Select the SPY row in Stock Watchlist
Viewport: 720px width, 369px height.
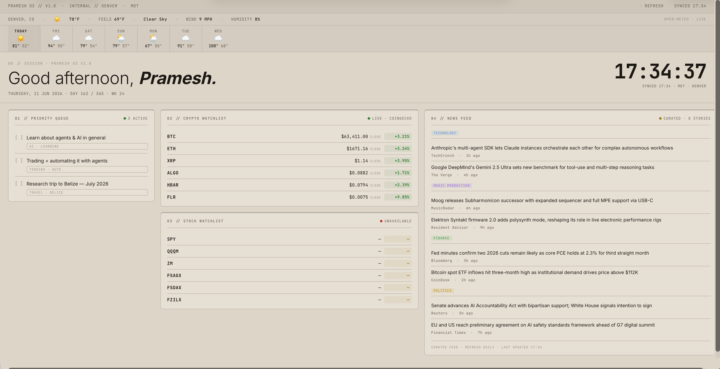pos(289,239)
